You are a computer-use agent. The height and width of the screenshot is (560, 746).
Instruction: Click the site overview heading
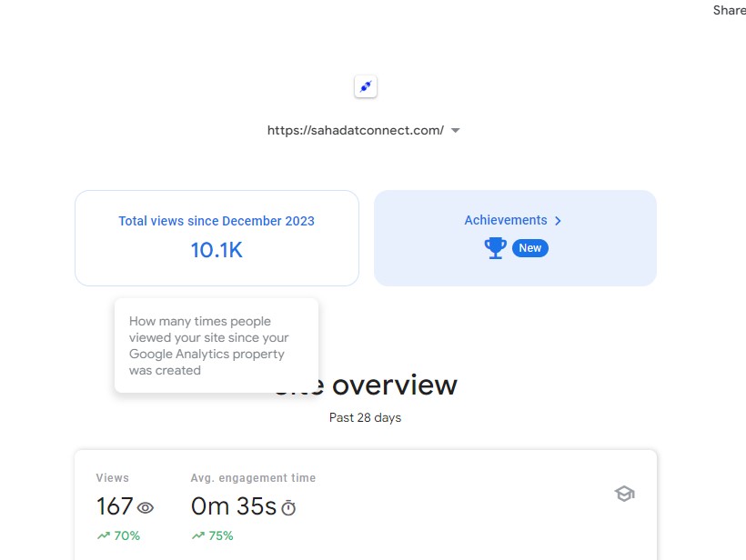pyautogui.click(x=366, y=385)
